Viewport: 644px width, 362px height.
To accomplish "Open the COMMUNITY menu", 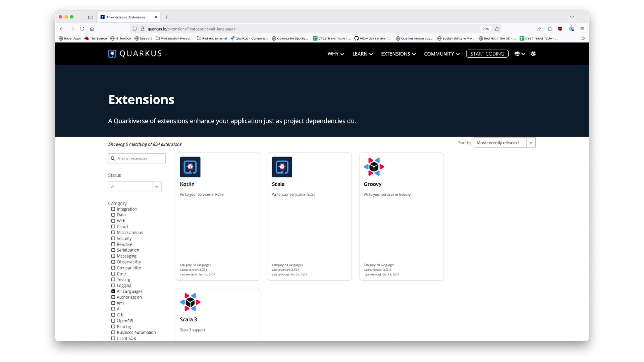I will point(441,54).
